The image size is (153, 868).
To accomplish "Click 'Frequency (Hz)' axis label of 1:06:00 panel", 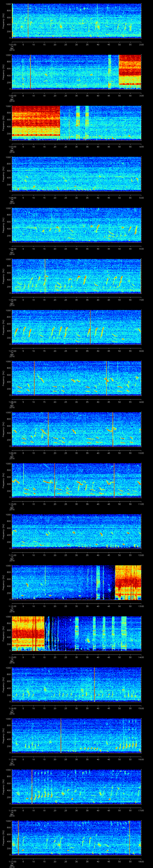I will click(x=3, y=276).
